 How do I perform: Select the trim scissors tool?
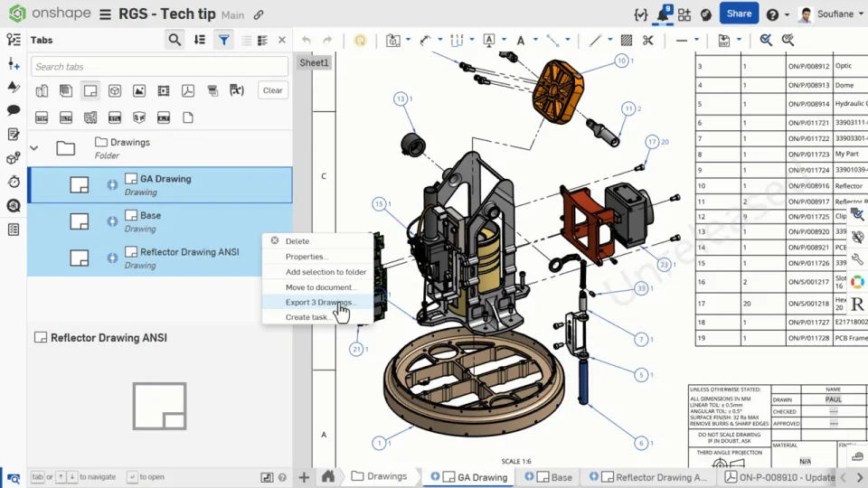[647, 40]
